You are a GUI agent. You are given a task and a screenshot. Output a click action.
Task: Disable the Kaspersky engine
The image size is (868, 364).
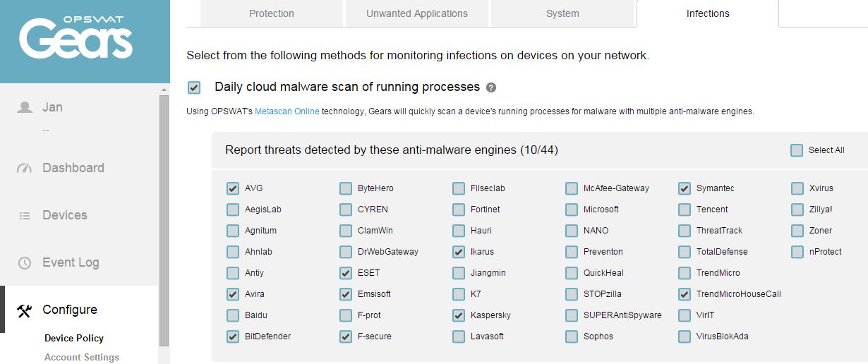coord(459,315)
